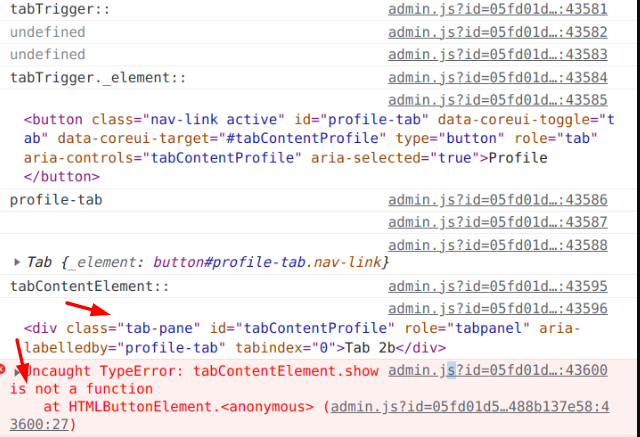The width and height of the screenshot is (640, 437).
Task: Open source link admin.js line 43586
Action: coord(498,200)
